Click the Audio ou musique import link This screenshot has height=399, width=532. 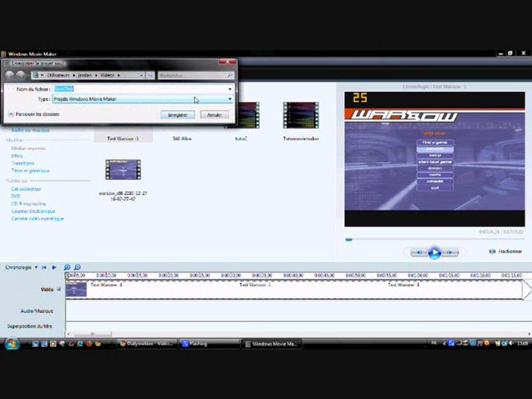pyautogui.click(x=30, y=130)
